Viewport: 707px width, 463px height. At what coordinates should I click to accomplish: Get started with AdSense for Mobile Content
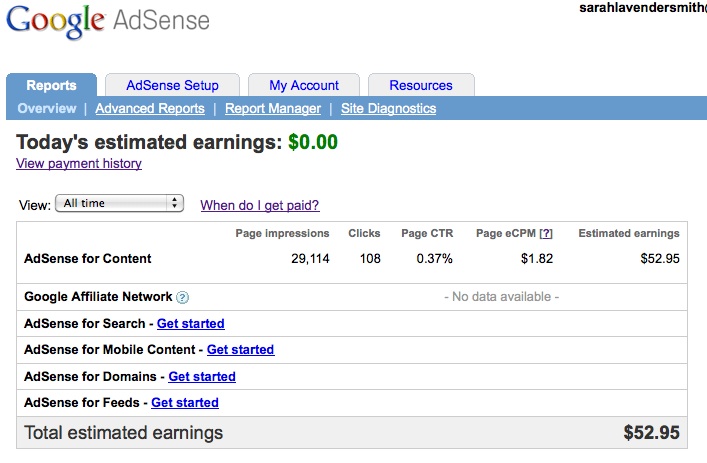pos(240,350)
